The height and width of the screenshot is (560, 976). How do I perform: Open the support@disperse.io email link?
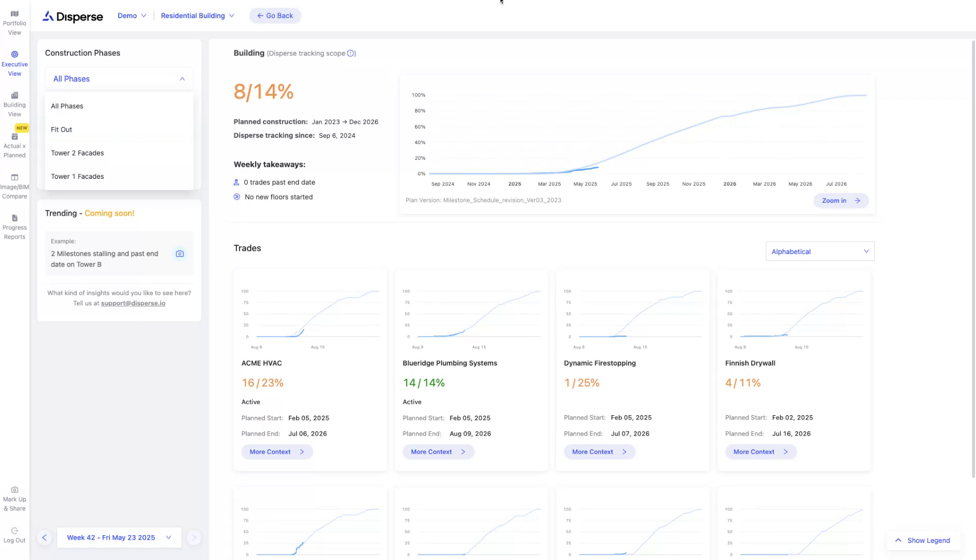click(x=133, y=303)
